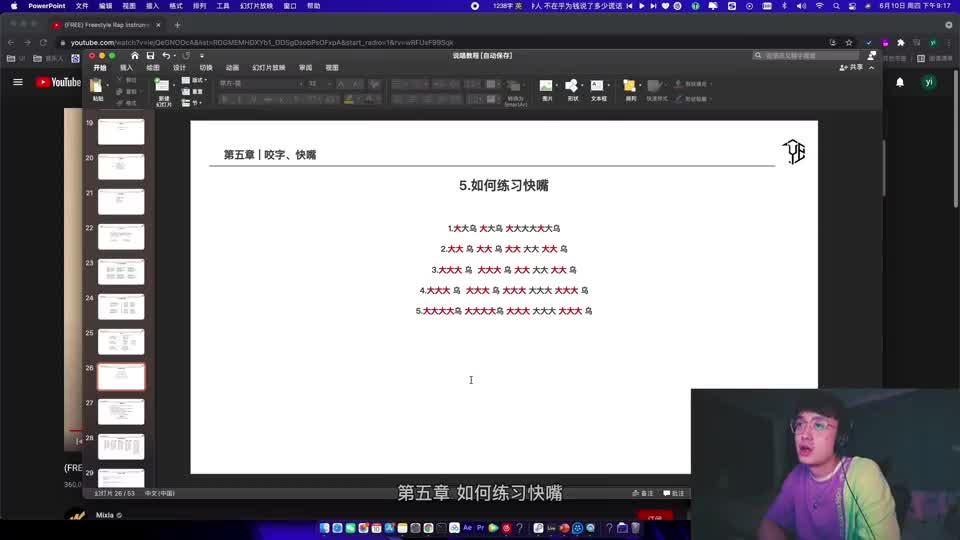Click the slide title 5.如何练习快嘴
Image resolution: width=960 pixels, height=540 pixels.
coord(504,186)
